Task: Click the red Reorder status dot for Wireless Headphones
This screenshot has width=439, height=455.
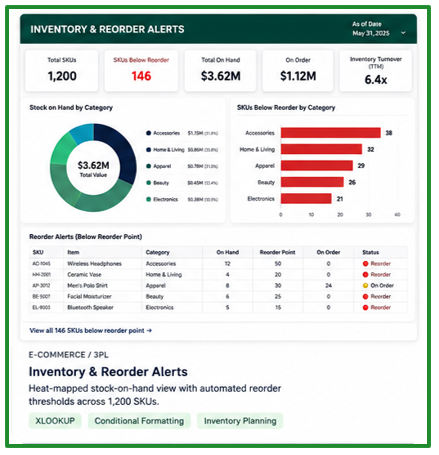Action: (x=365, y=264)
